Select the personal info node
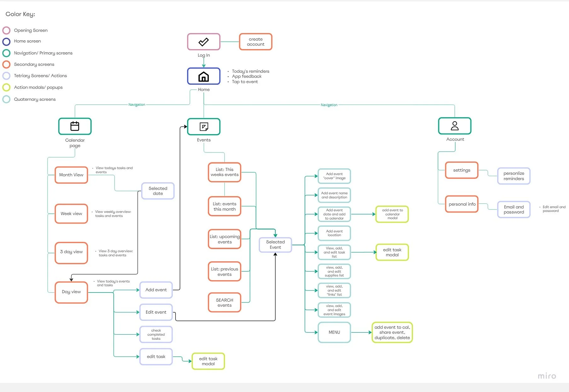Image resolution: width=569 pixels, height=392 pixels. [x=462, y=204]
